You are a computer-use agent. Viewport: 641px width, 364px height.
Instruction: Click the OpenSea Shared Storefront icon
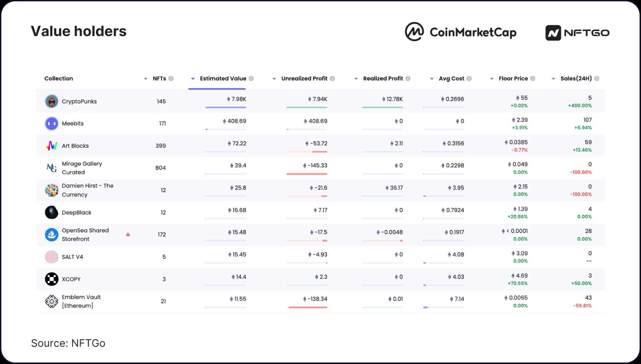[x=51, y=235]
